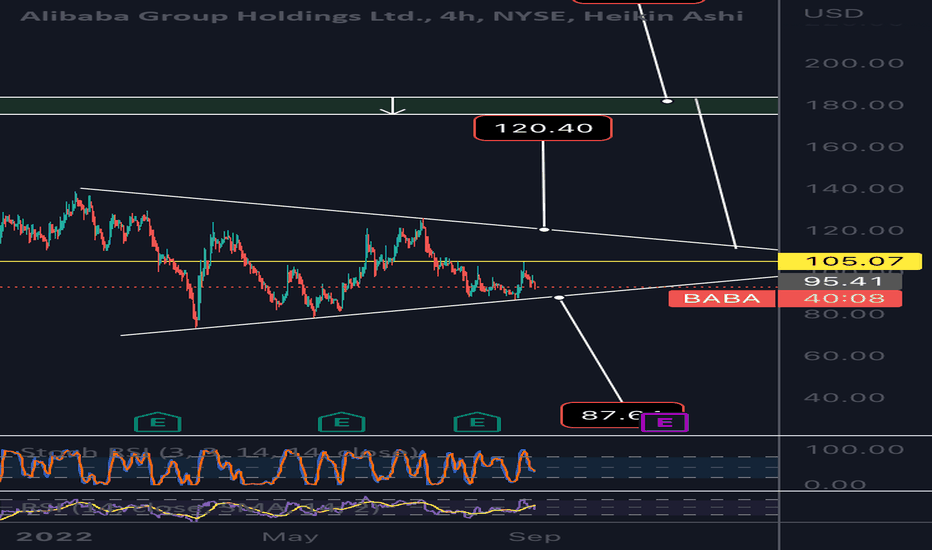Open the USD currency selector
932x550 pixels.
(x=833, y=13)
